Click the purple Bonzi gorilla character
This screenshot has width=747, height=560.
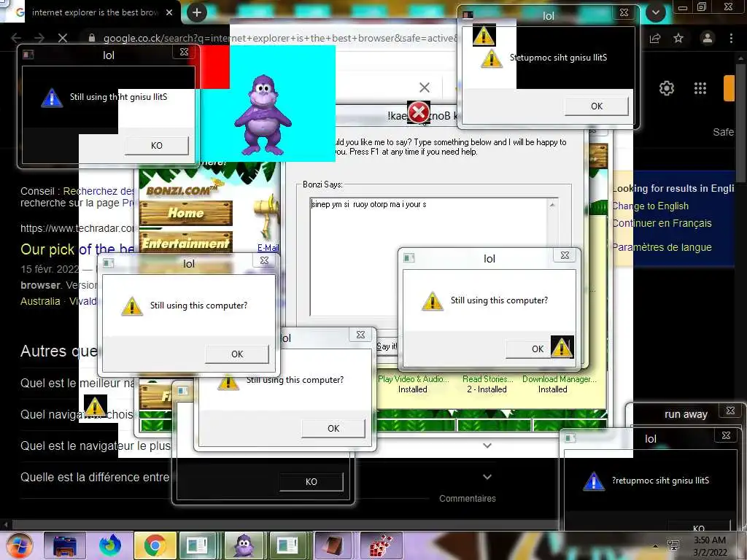(263, 115)
